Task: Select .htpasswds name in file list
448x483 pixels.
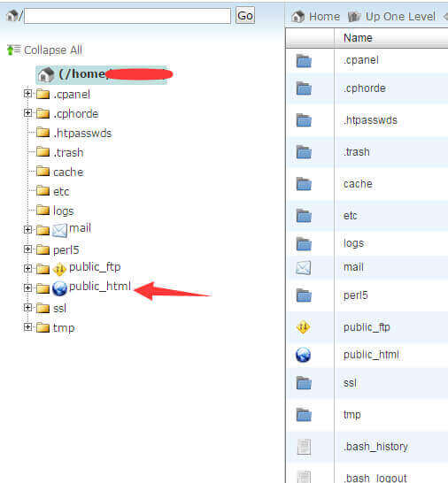Action: (370, 119)
